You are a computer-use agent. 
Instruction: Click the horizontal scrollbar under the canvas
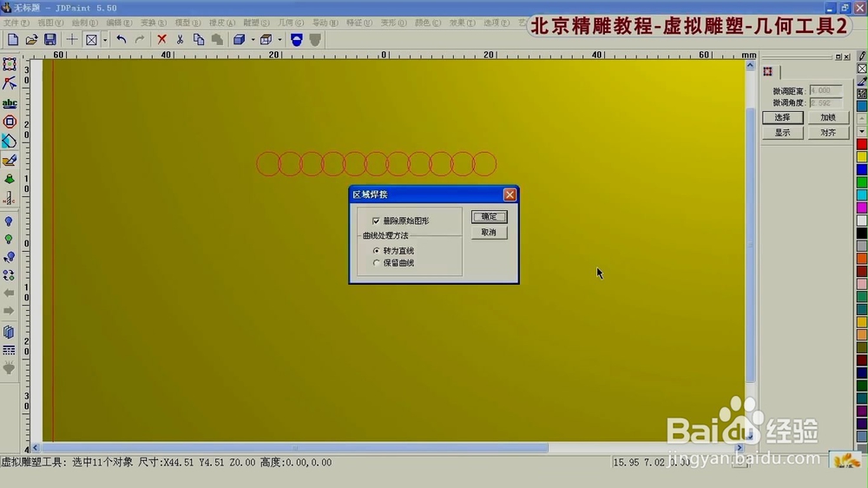[x=295, y=447]
